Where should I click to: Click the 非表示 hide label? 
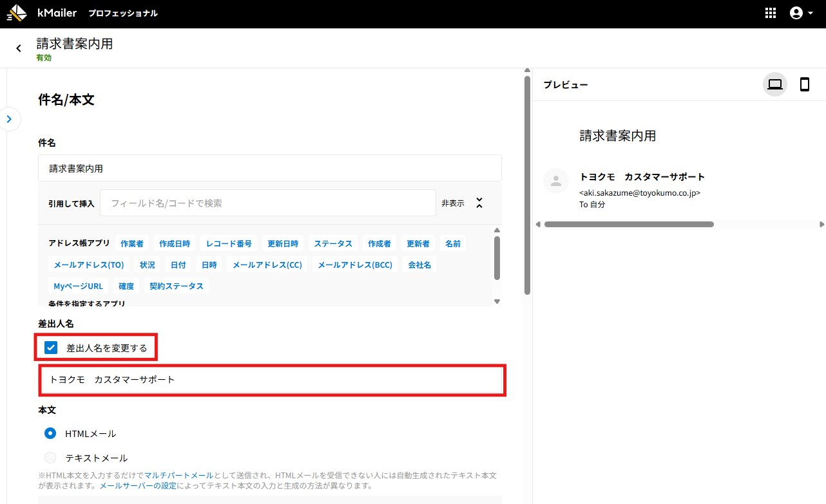tap(452, 203)
